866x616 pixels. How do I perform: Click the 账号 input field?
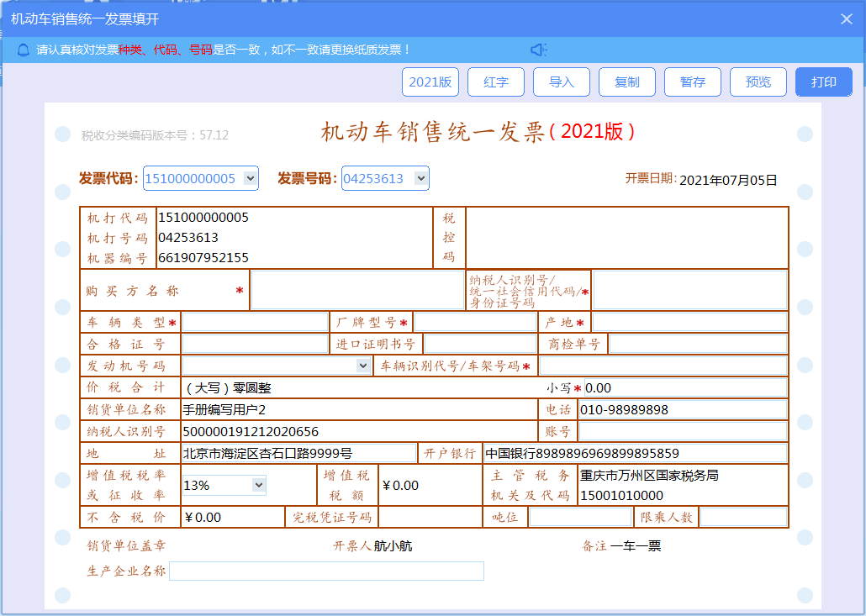pyautogui.click(x=683, y=431)
